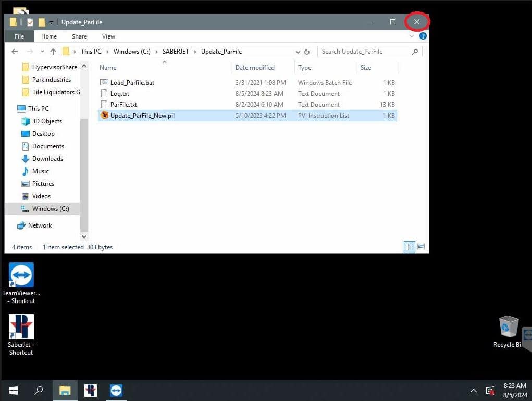The width and height of the screenshot is (532, 401).
Task: Open the taskbar clock and date
Action: 515,391
